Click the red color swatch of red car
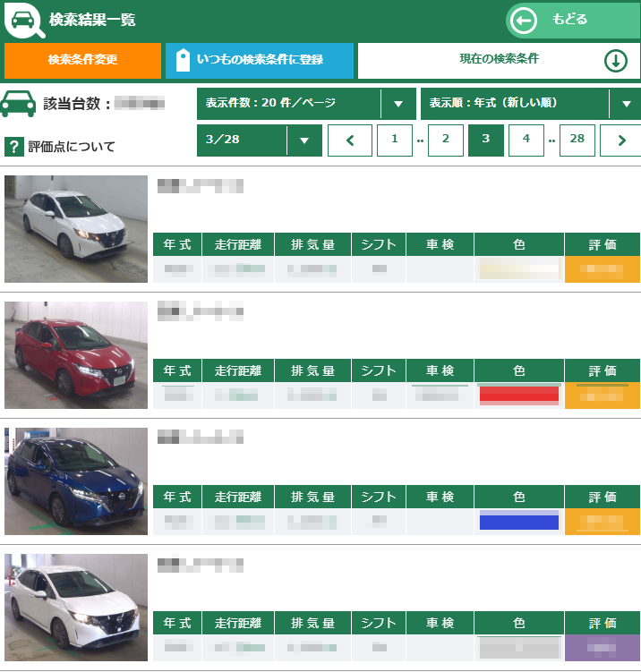The width and height of the screenshot is (641, 672). pyautogui.click(x=519, y=396)
